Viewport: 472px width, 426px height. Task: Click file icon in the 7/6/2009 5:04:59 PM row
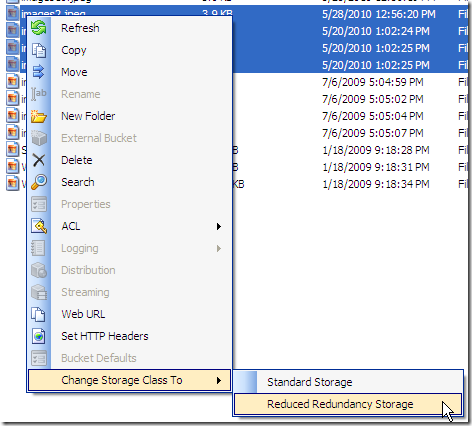pyautogui.click(x=12, y=81)
